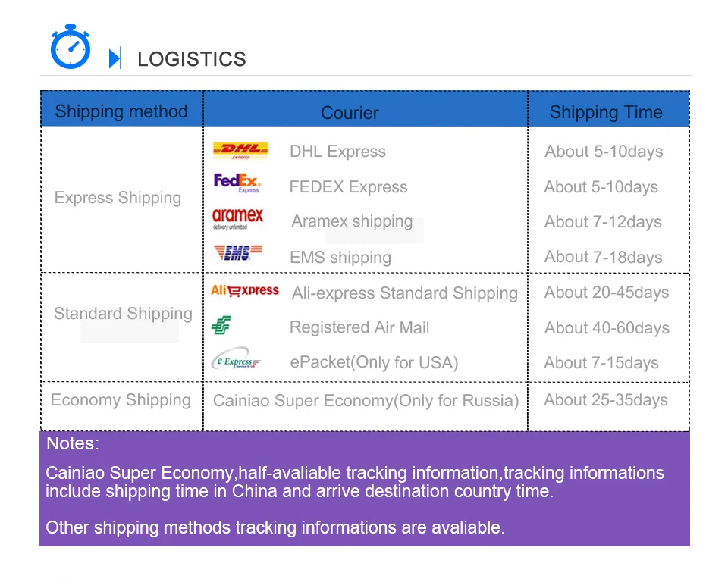Click Cainiao Super Economy courier text
This screenshot has width=728, height=582.
click(366, 401)
